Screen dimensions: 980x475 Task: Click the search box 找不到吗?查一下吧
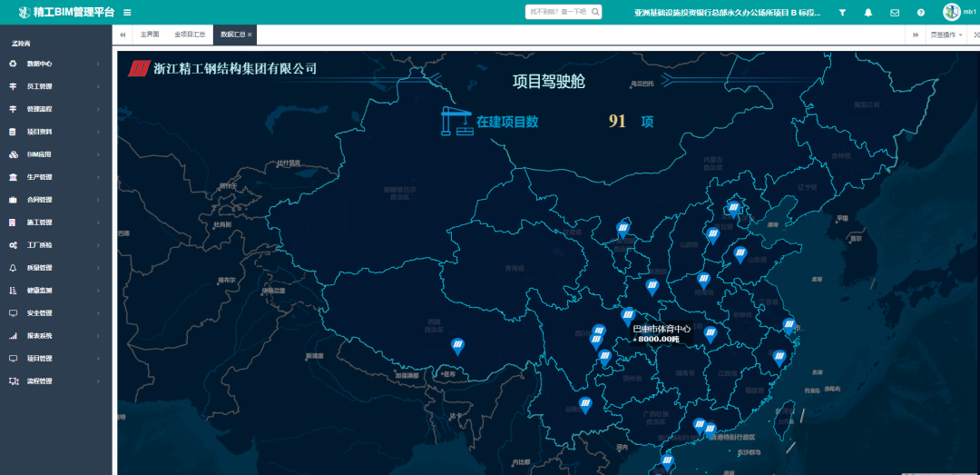pyautogui.click(x=559, y=11)
